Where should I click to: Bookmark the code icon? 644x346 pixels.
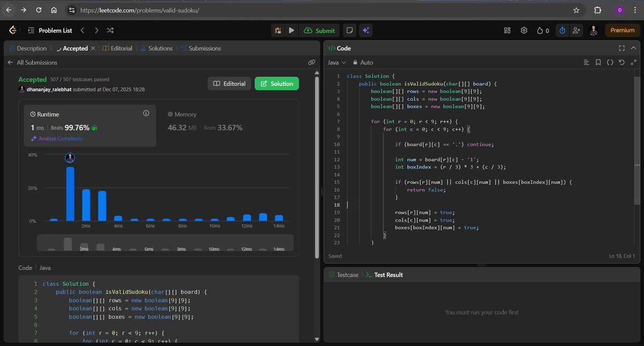tap(598, 62)
